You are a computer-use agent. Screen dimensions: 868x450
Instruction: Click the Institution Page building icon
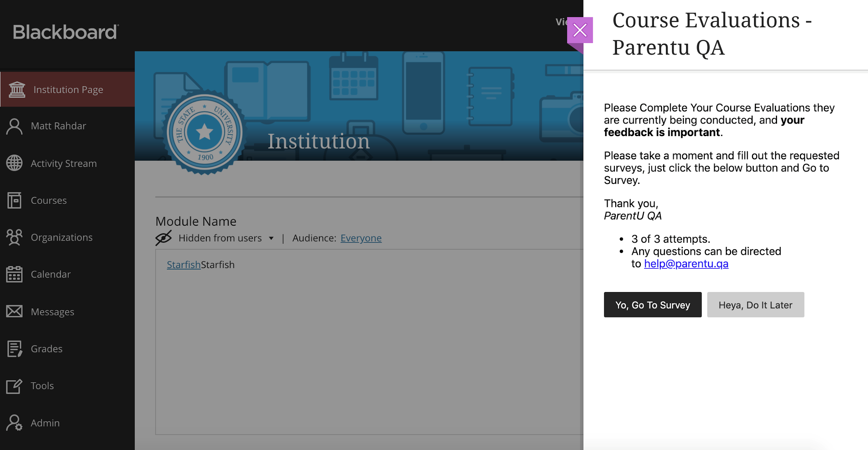pos(17,90)
